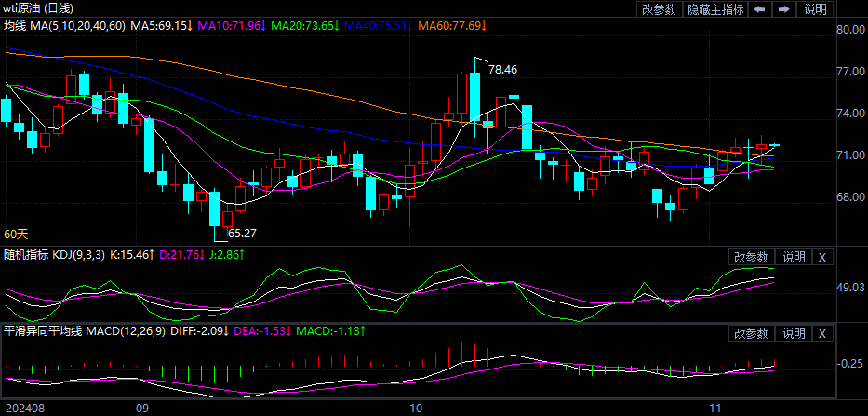The width and height of the screenshot is (868, 416).
Task: Click the 80.00 price axis label
Action: point(850,30)
